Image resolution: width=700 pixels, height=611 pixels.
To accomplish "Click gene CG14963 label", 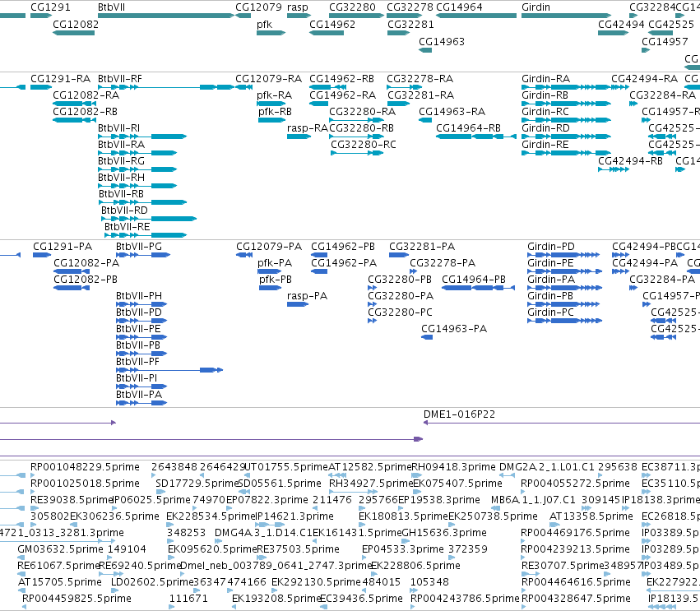I will pos(442,42).
